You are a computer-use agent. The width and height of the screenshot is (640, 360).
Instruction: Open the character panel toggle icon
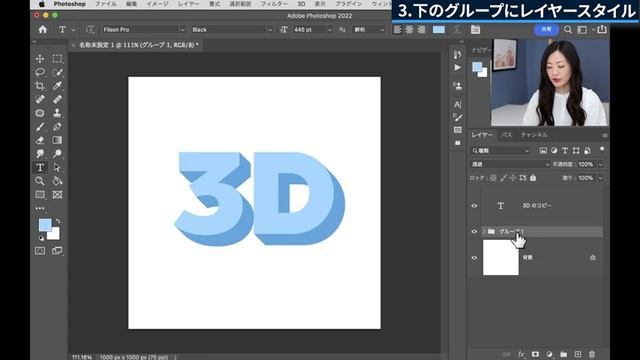pos(475,29)
